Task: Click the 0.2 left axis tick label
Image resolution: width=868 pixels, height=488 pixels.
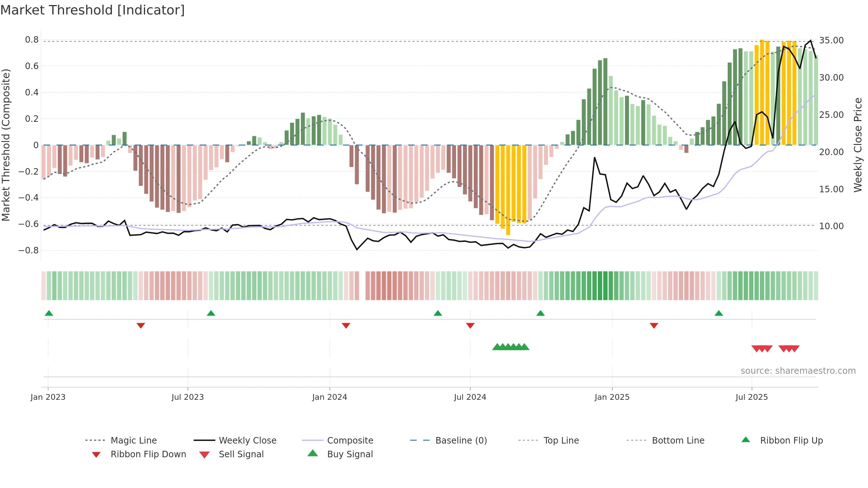Action: [x=32, y=119]
